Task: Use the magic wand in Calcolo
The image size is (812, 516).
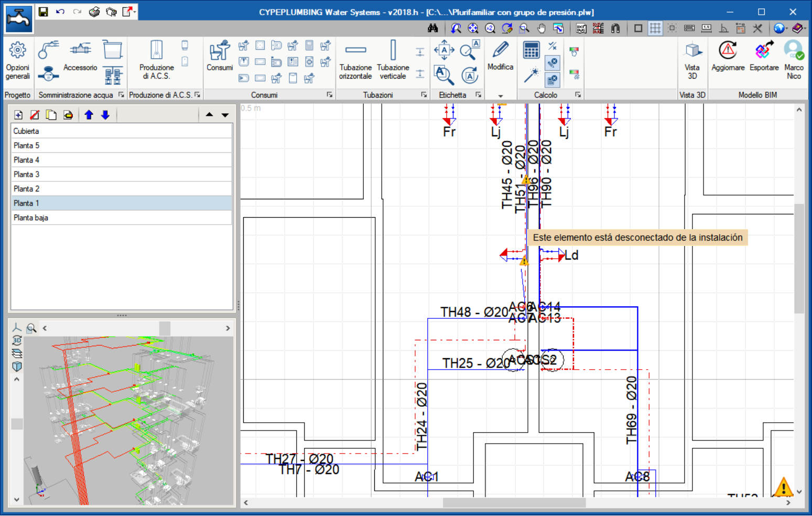Action: click(531, 76)
